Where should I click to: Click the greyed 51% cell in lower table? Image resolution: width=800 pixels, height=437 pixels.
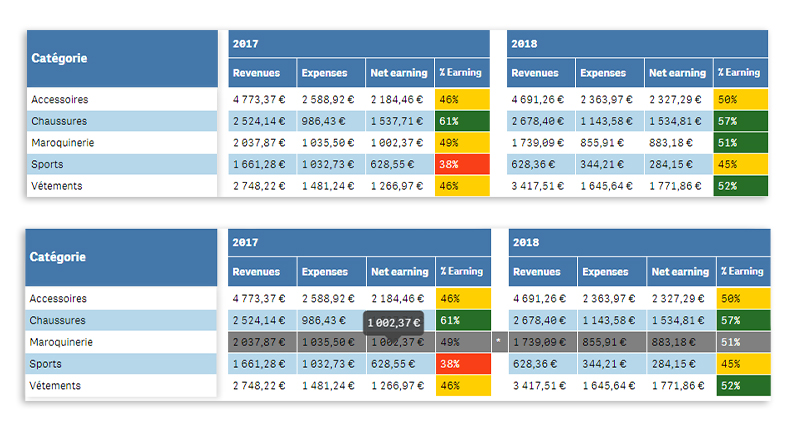tap(744, 342)
